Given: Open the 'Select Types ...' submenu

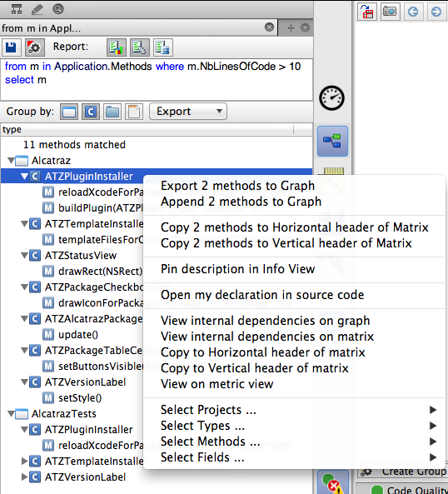Looking at the screenshot, I should (294, 426).
